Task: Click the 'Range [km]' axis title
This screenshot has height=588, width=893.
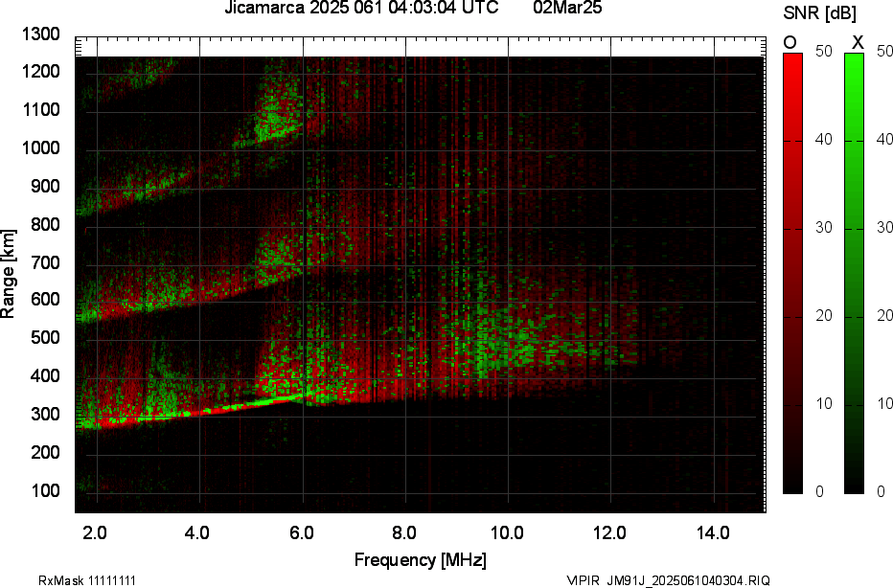Action: pos(8,274)
